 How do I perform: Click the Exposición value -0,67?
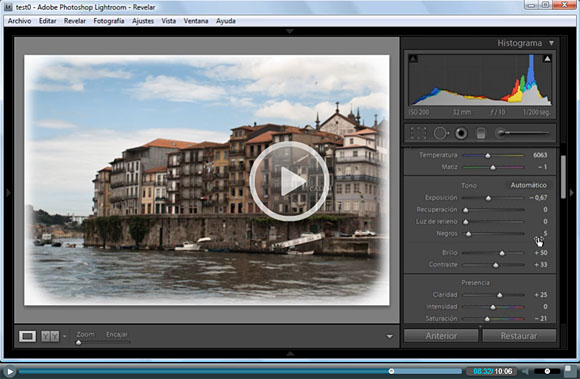coord(538,198)
